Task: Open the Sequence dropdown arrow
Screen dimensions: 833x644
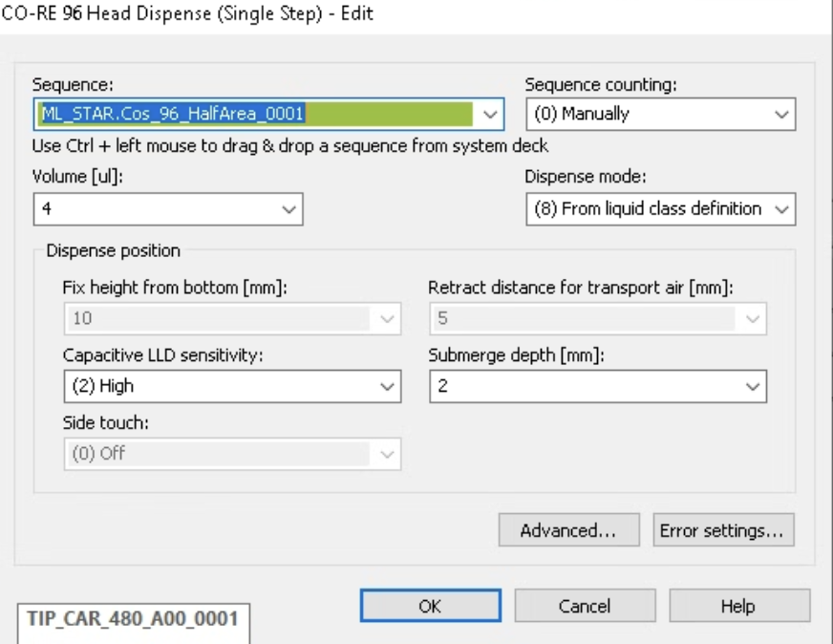Action: (x=489, y=115)
